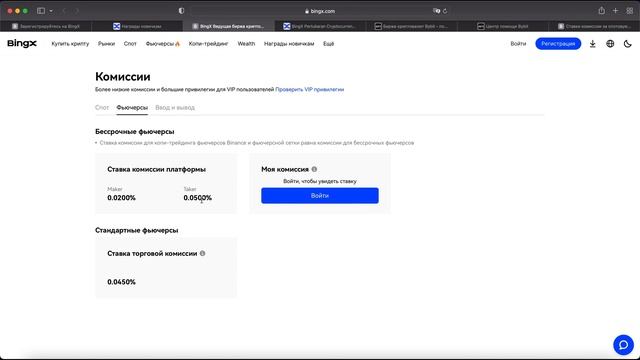The height and width of the screenshot is (360, 640).
Task: Click the blue Войти button
Action: tap(320, 196)
